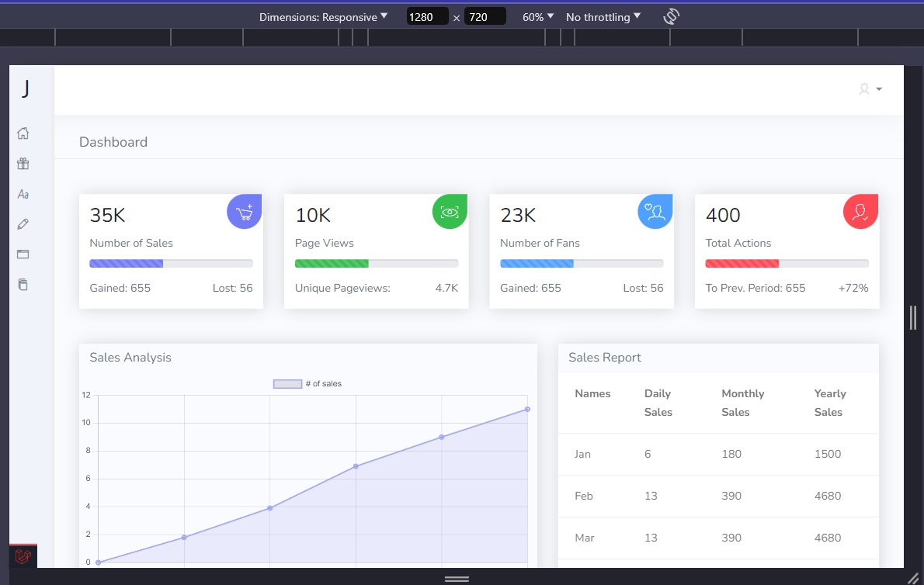This screenshot has height=585, width=924.
Task: Click the eye icon on the Page Views card
Action: click(x=449, y=211)
